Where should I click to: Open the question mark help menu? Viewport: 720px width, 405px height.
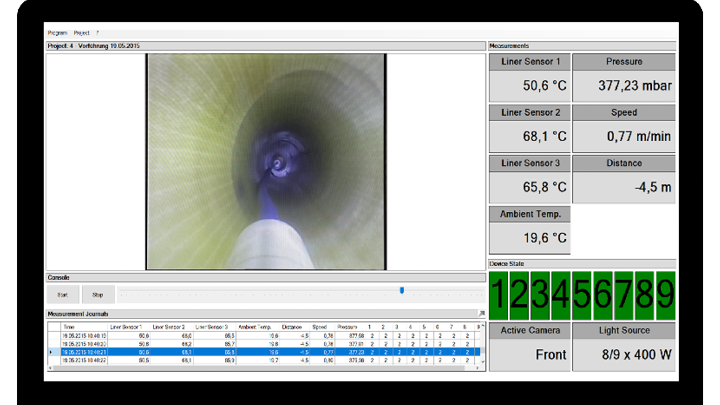pyautogui.click(x=97, y=33)
